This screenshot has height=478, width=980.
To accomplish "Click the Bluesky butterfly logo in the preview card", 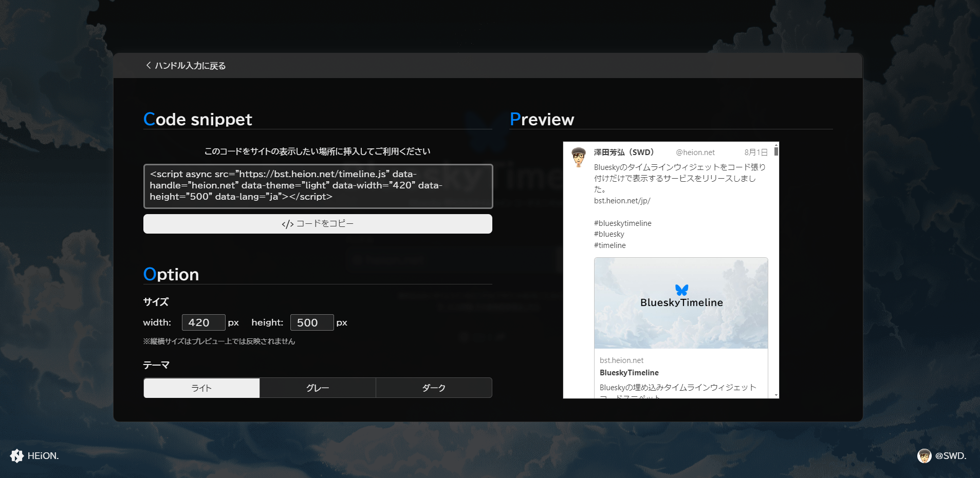I will 681,289.
